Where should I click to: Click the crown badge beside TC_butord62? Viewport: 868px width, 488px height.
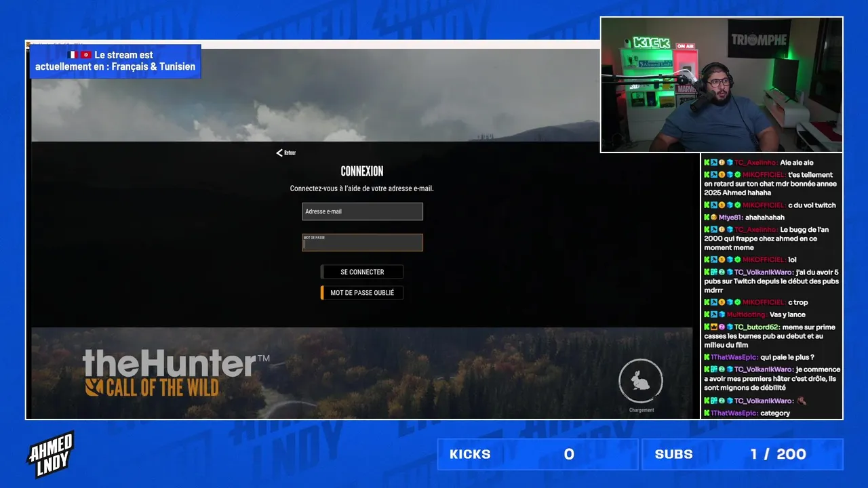point(714,327)
